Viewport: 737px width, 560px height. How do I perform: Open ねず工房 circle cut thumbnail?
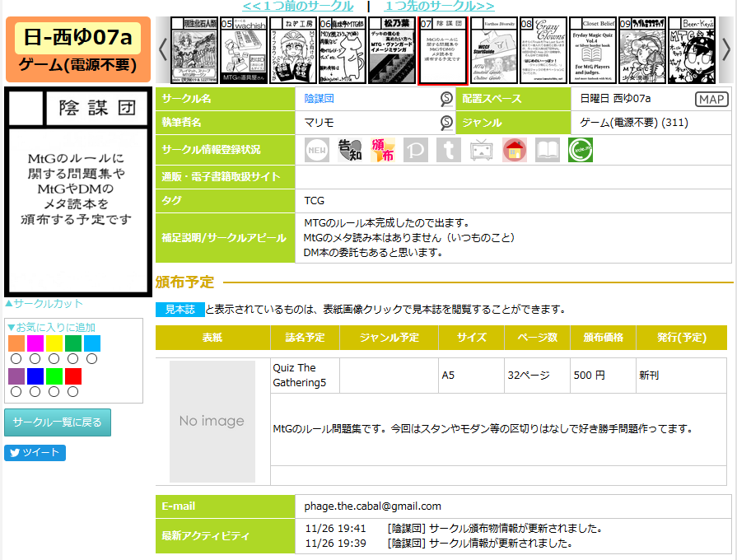[293, 50]
